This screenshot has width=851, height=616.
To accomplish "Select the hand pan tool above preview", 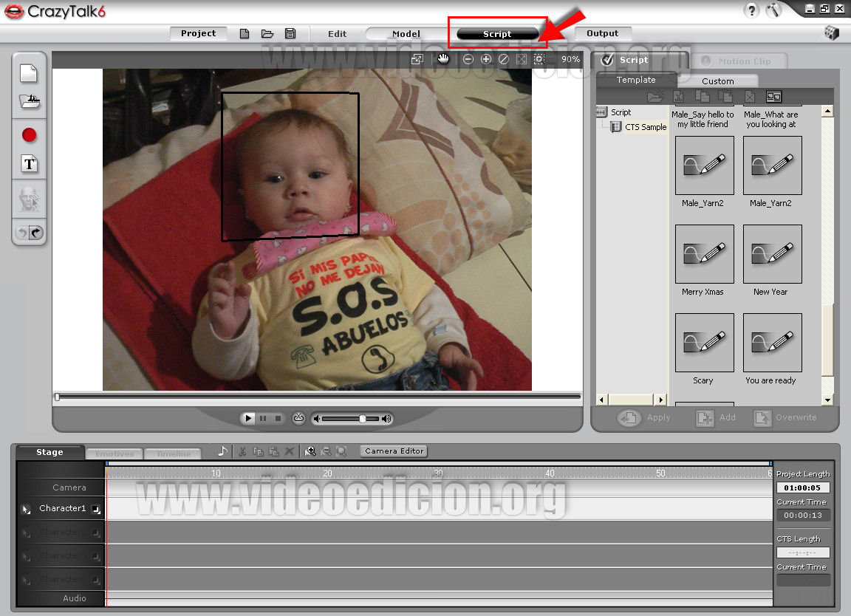I will [x=443, y=59].
